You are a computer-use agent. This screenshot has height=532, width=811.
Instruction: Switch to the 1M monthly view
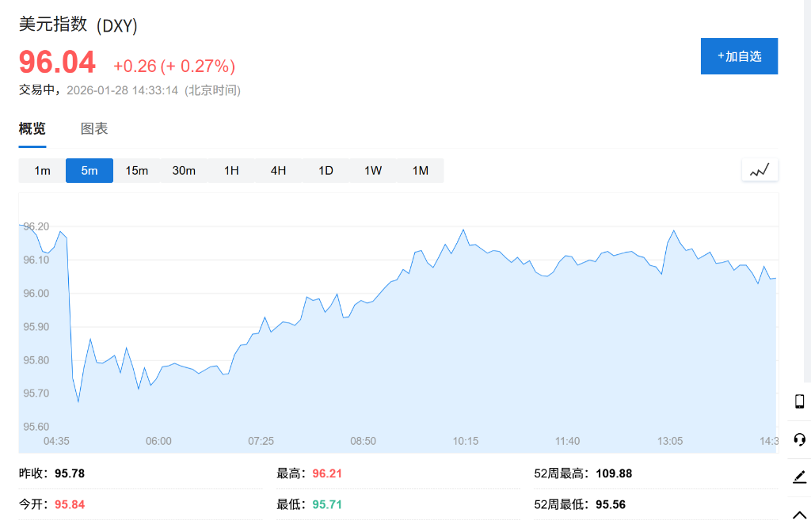click(x=421, y=169)
